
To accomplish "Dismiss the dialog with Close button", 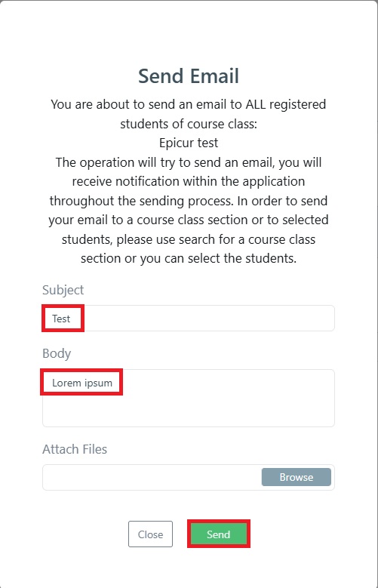I will pyautogui.click(x=150, y=534).
